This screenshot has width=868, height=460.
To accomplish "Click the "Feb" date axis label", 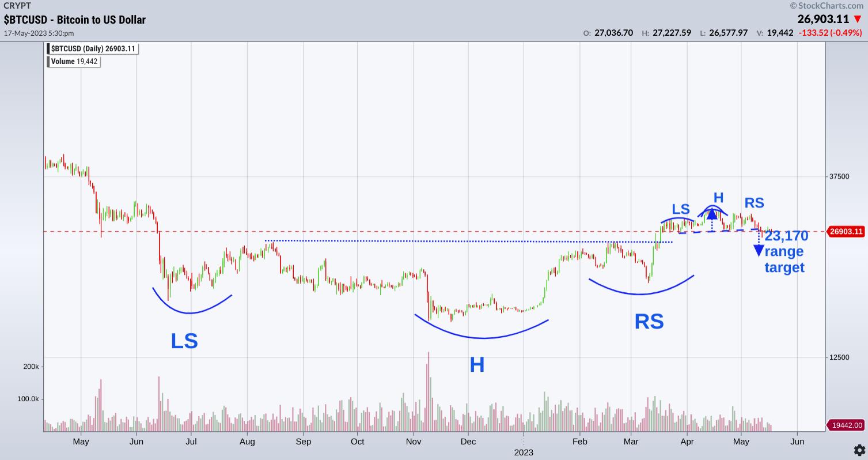I will 579,442.
